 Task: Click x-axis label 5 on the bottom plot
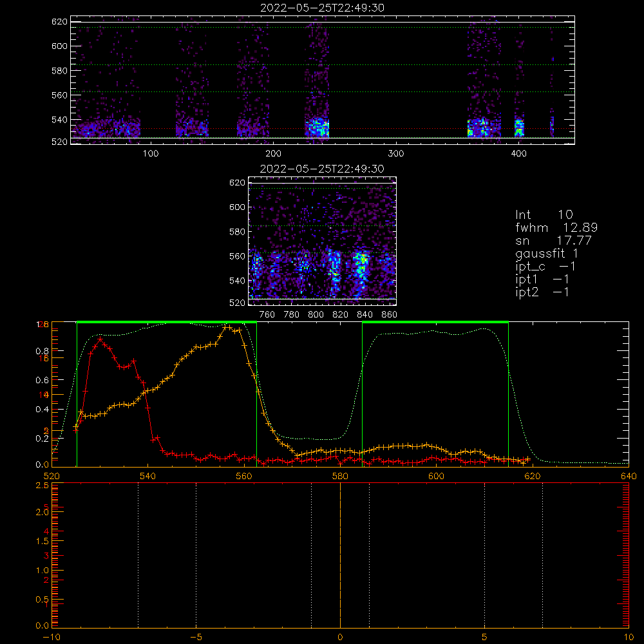(x=485, y=637)
